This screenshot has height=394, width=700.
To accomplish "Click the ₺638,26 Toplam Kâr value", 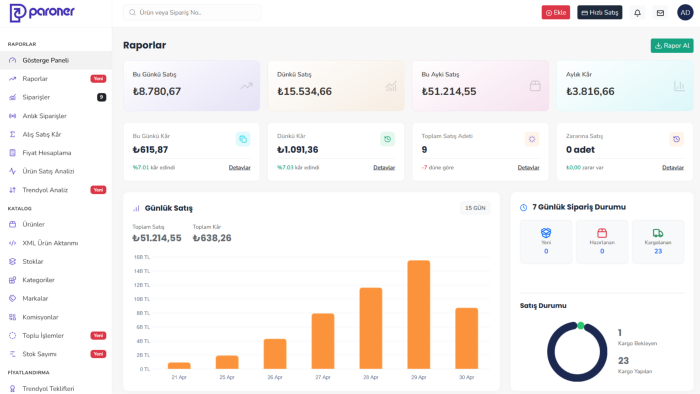I will [212, 238].
